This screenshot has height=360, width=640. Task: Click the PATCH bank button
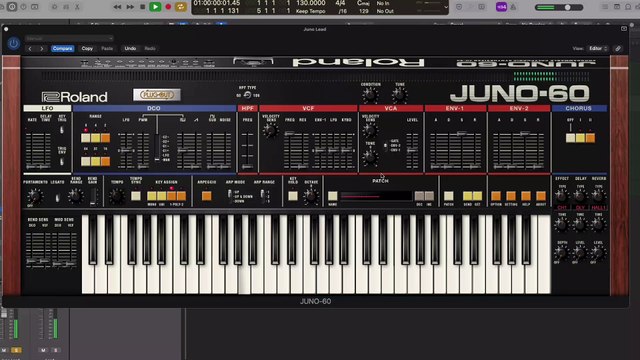pyautogui.click(x=449, y=196)
